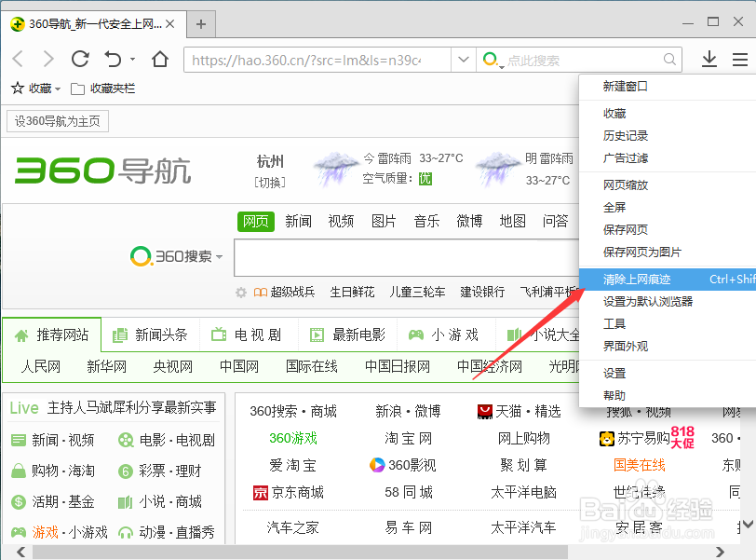Click the hamburger main menu icon

click(x=740, y=60)
